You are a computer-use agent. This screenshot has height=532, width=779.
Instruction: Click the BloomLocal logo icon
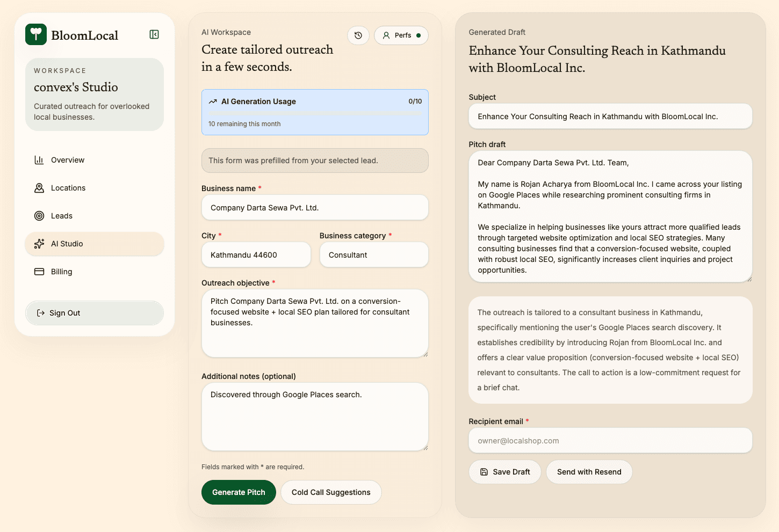click(x=36, y=34)
